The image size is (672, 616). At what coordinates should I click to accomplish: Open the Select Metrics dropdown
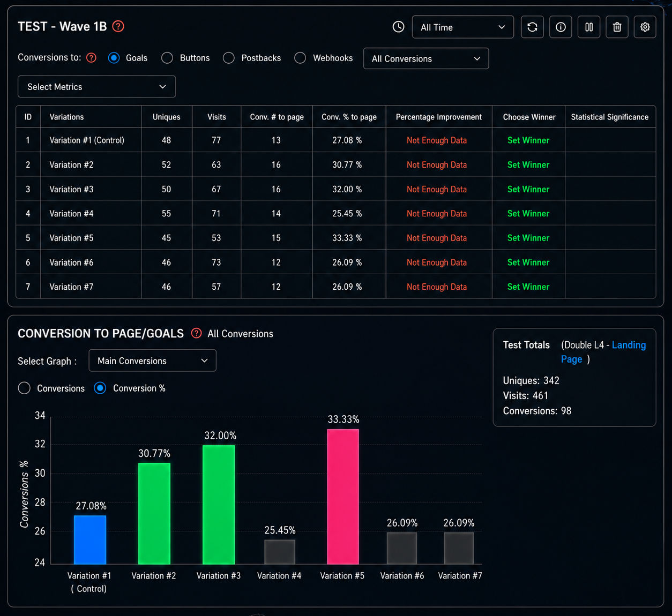pyautogui.click(x=96, y=87)
